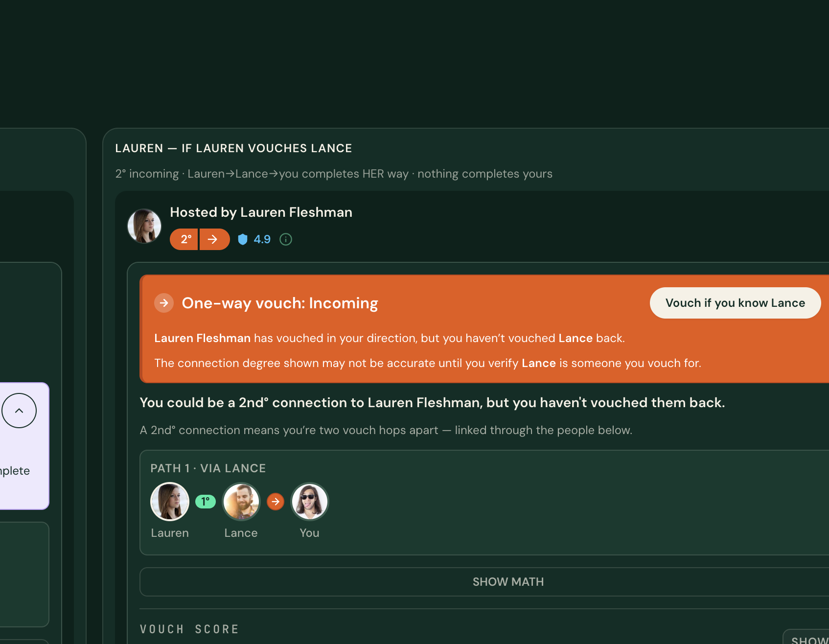This screenshot has height=644, width=829.
Task: Click orange arrow between Lance and You
Action: 276,502
